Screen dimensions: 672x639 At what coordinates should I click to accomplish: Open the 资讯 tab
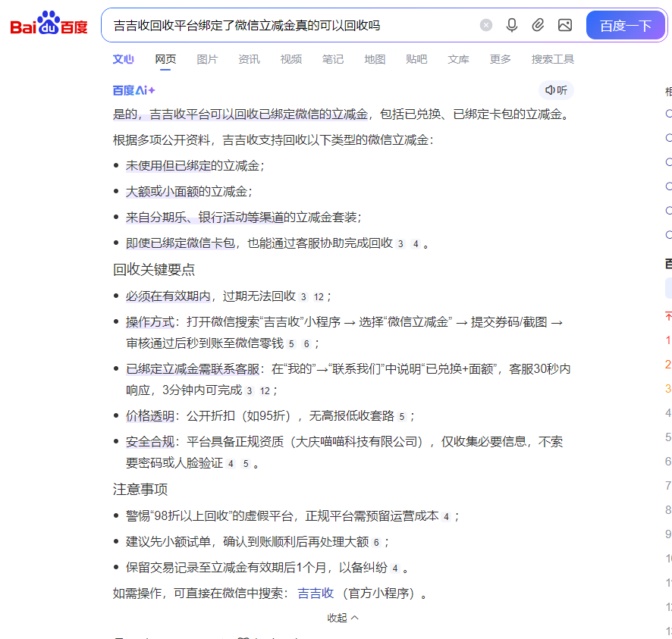coord(249,58)
